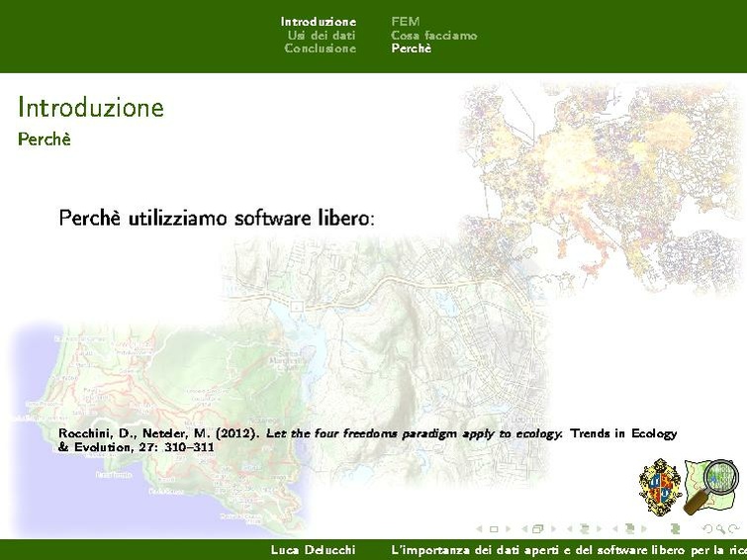The image size is (747, 560).
Task: Click the go back arrow icon
Action: click(x=708, y=529)
